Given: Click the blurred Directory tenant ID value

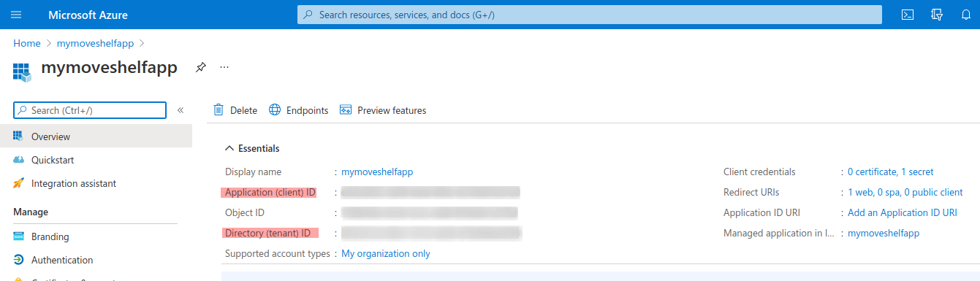Looking at the screenshot, I should pos(431,233).
